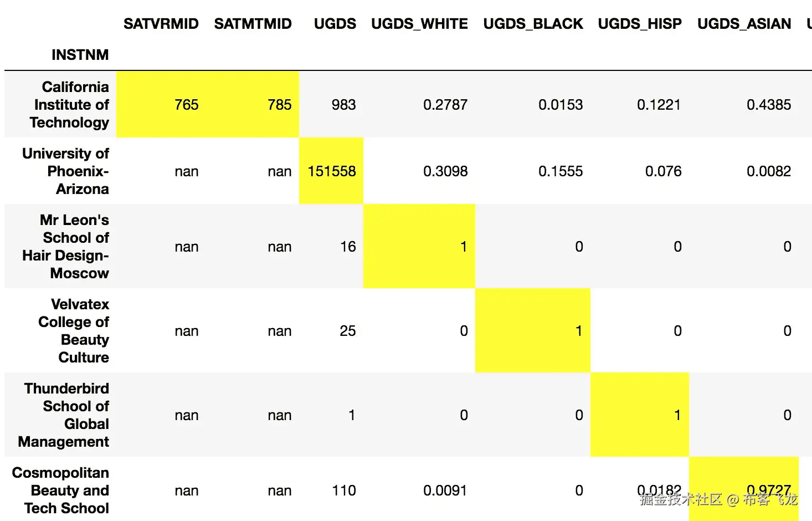Click Cosmopolitan UGDS value 110

[x=343, y=491]
